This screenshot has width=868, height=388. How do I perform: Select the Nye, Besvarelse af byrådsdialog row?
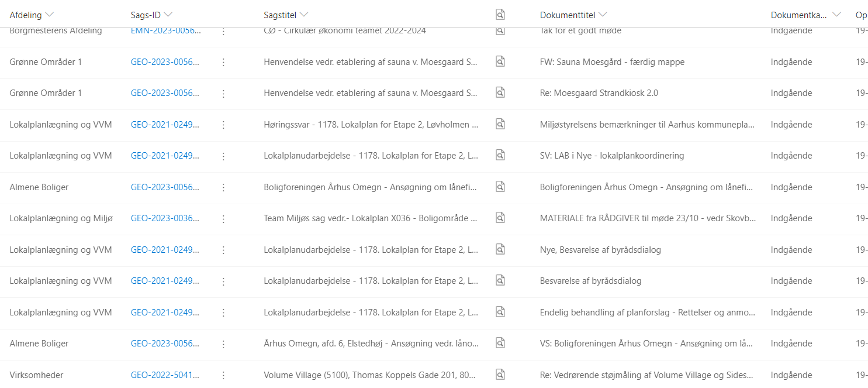click(434, 250)
